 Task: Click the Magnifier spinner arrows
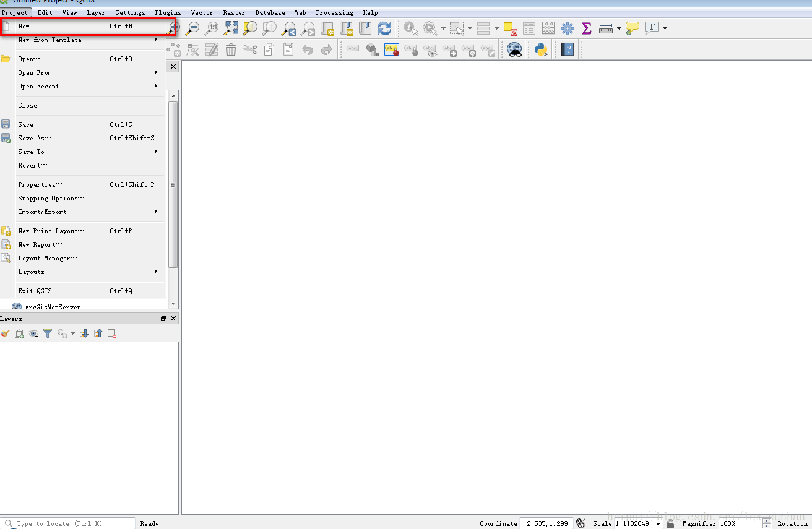[767, 523]
